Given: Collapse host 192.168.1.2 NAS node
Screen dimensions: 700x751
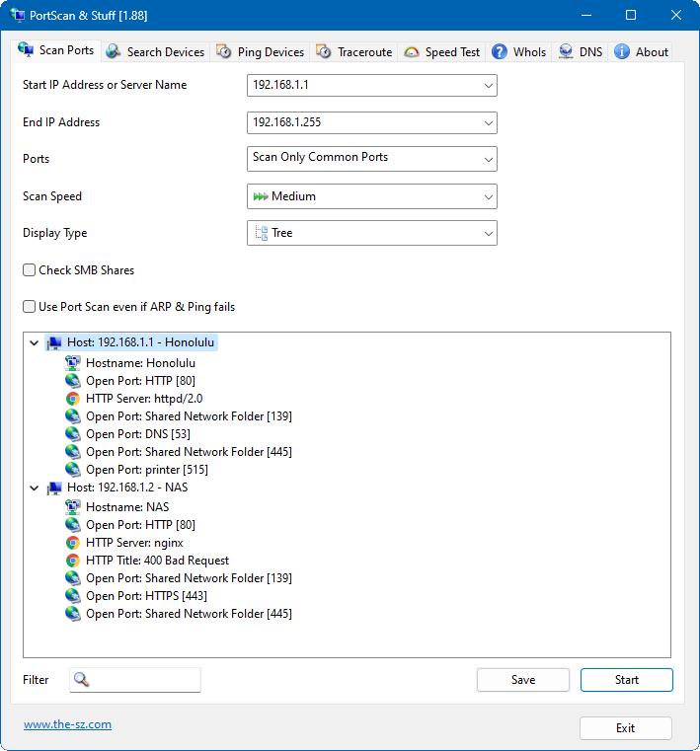Looking at the screenshot, I should (x=34, y=488).
